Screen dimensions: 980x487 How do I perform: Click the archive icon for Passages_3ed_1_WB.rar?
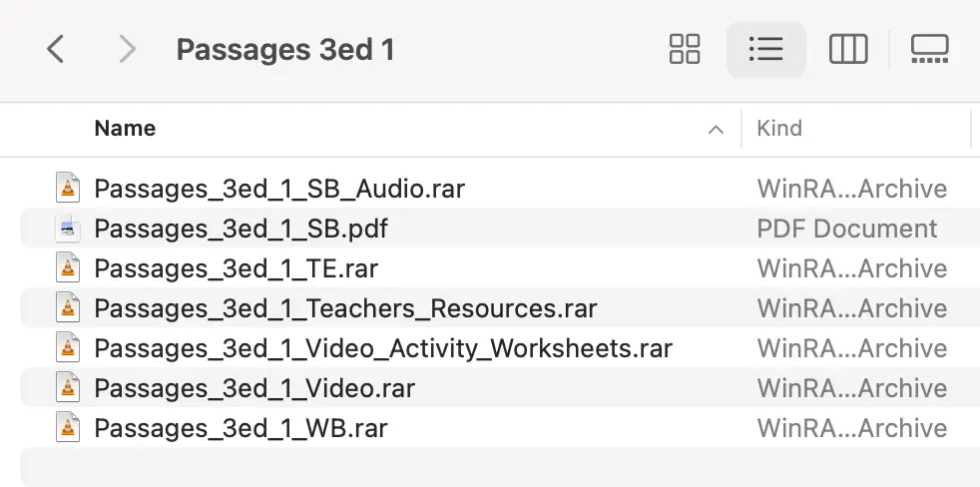click(x=68, y=427)
